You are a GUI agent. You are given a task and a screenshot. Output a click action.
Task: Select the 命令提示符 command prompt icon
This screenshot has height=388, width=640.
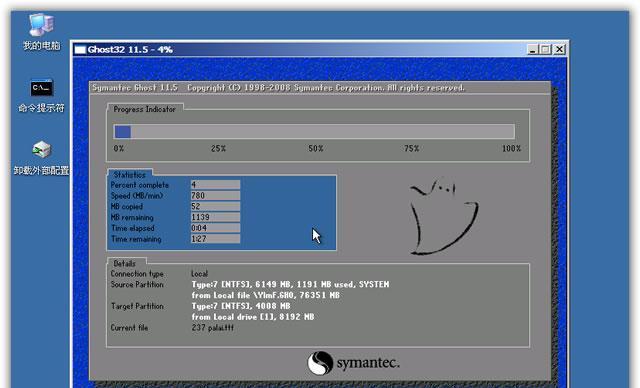41,96
